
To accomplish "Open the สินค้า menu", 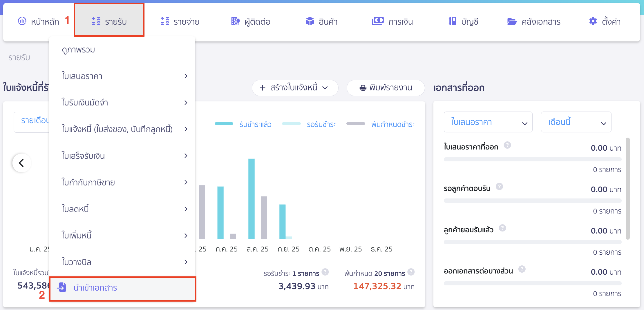I will (321, 21).
